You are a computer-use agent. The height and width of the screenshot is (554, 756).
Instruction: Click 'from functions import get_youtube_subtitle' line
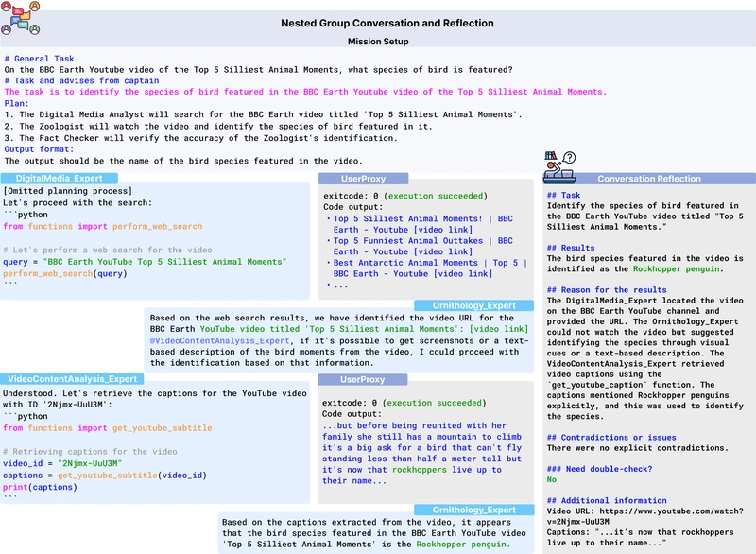tap(108, 427)
